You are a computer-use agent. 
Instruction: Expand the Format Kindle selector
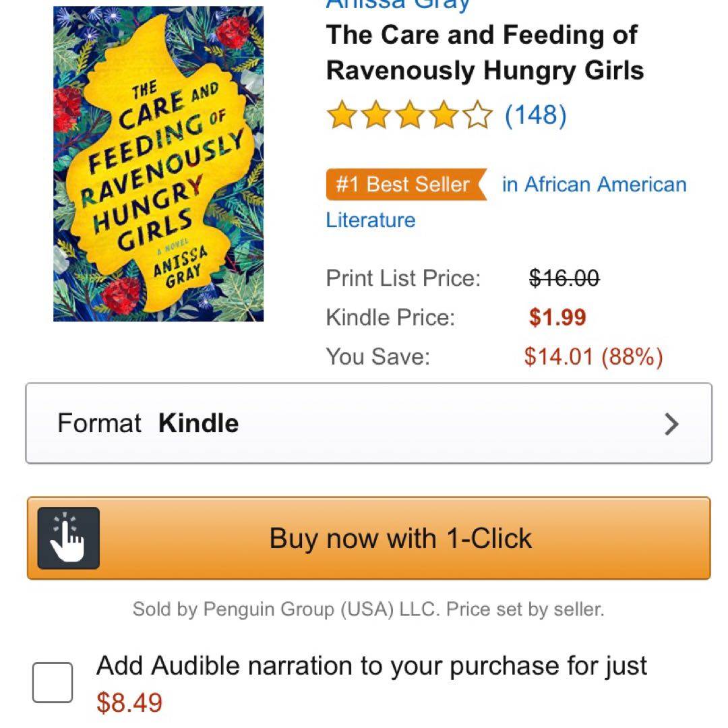[368, 423]
